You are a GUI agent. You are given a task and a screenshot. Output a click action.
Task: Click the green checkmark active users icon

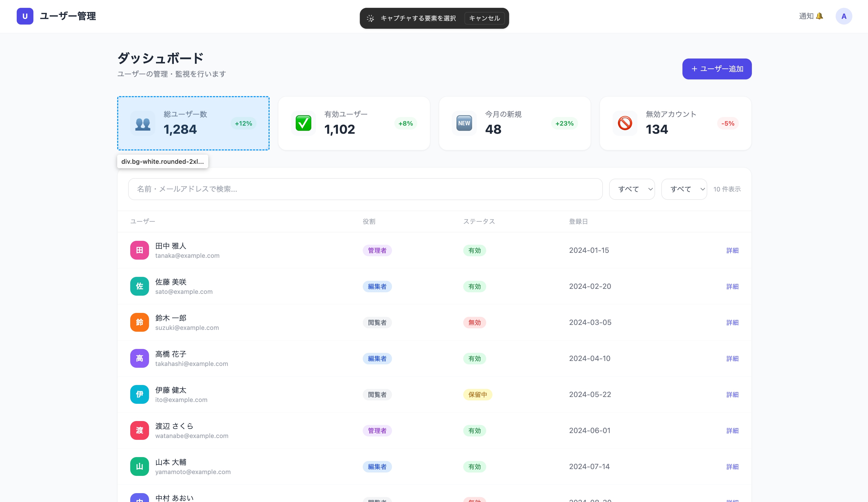coord(303,123)
